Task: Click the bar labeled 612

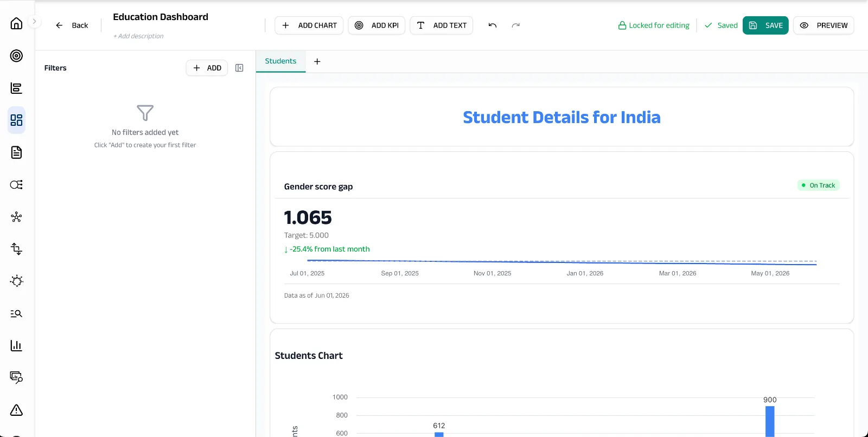Action: [439, 434]
